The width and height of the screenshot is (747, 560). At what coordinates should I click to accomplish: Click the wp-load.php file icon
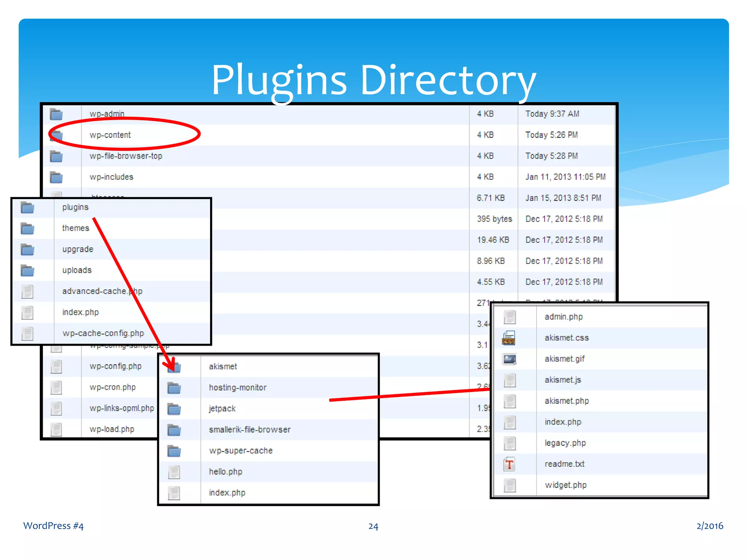click(x=56, y=429)
